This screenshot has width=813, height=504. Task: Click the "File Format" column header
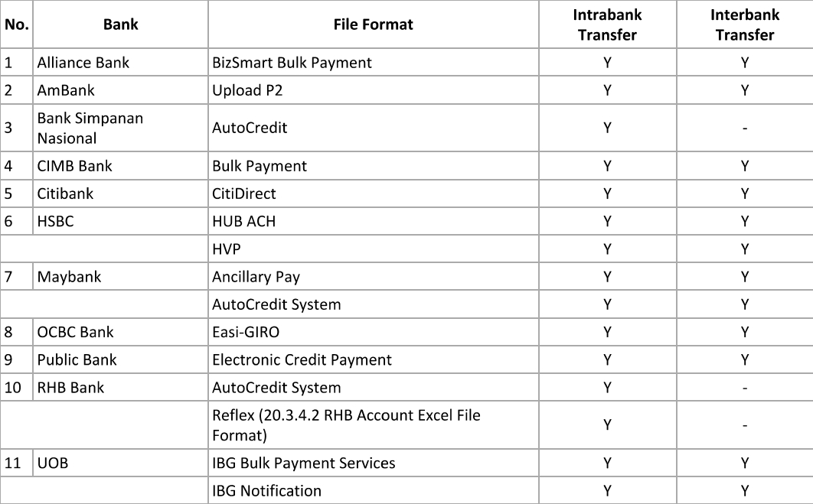tap(373, 24)
